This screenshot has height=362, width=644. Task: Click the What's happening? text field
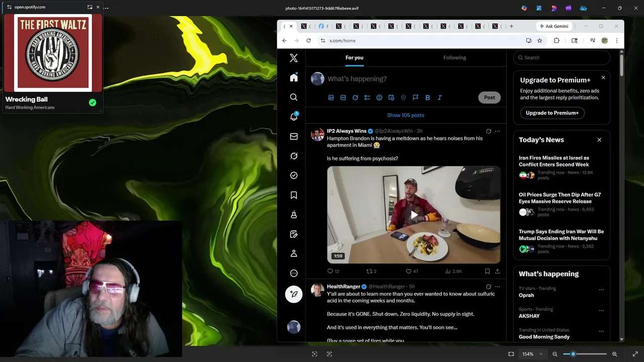click(x=413, y=79)
